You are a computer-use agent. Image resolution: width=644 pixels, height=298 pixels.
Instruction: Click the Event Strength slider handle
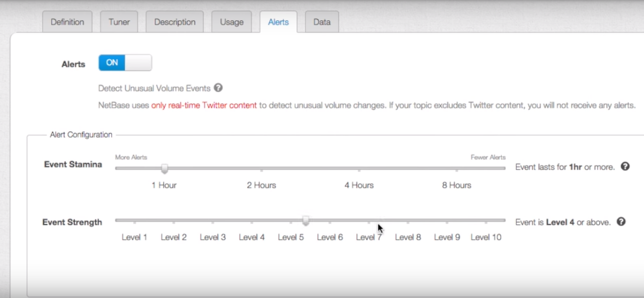306,221
